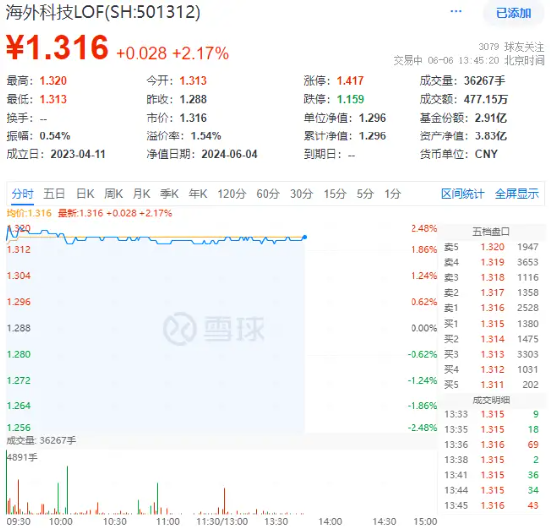Image resolution: width=550 pixels, height=529 pixels.
Task: Select 买2 order row at 1.314
Action: point(491,339)
